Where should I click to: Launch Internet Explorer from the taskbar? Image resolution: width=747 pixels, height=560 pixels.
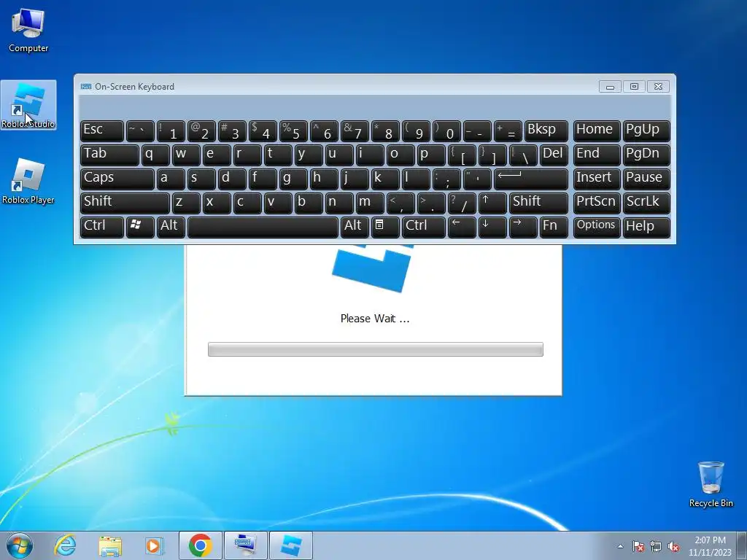click(x=65, y=545)
